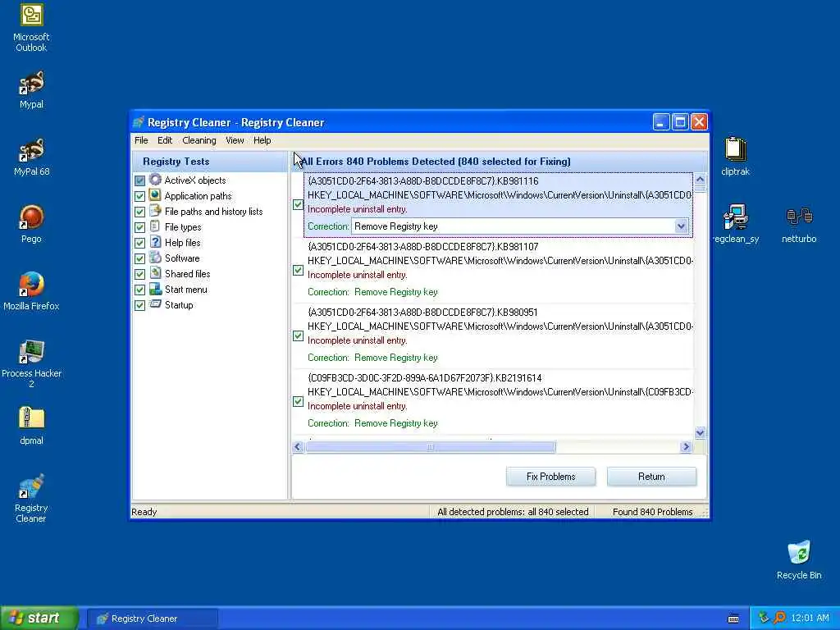
Task: Click the vertical scrollbar thumb in results
Action: coord(701,189)
